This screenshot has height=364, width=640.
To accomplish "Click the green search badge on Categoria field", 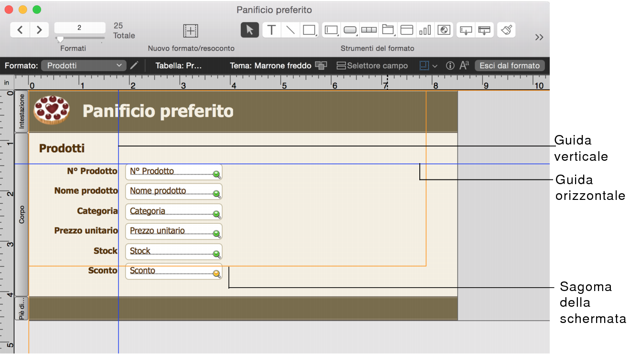I will pyautogui.click(x=217, y=214).
